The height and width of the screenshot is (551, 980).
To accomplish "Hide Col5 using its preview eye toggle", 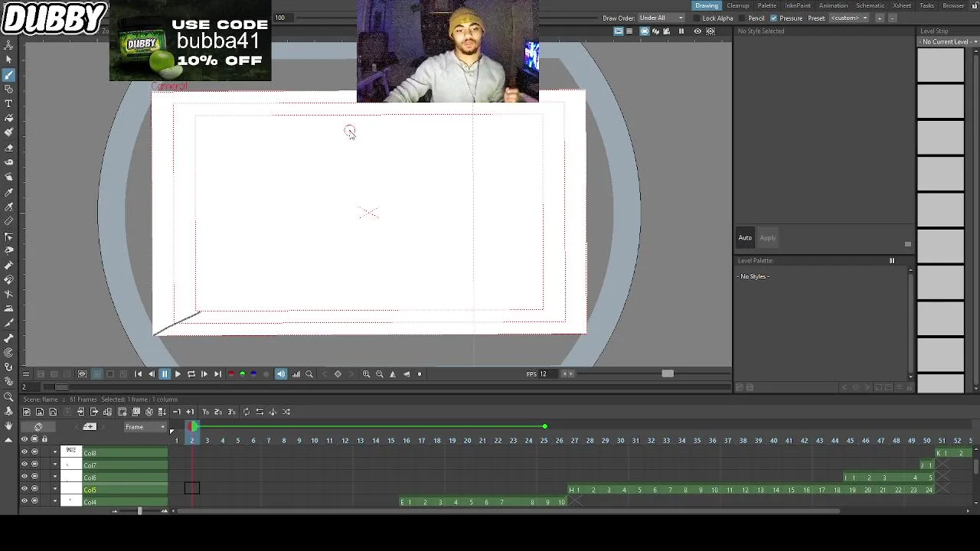I will [x=24, y=489].
